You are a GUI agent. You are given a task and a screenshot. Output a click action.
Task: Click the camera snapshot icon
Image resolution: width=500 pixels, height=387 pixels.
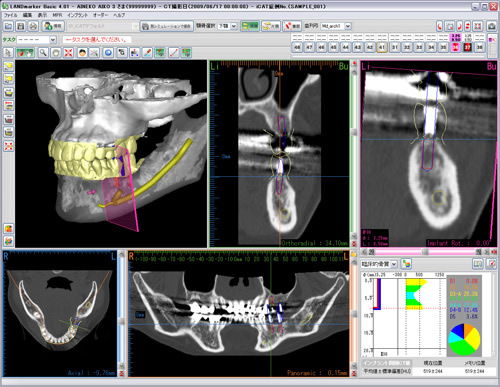tap(492, 26)
